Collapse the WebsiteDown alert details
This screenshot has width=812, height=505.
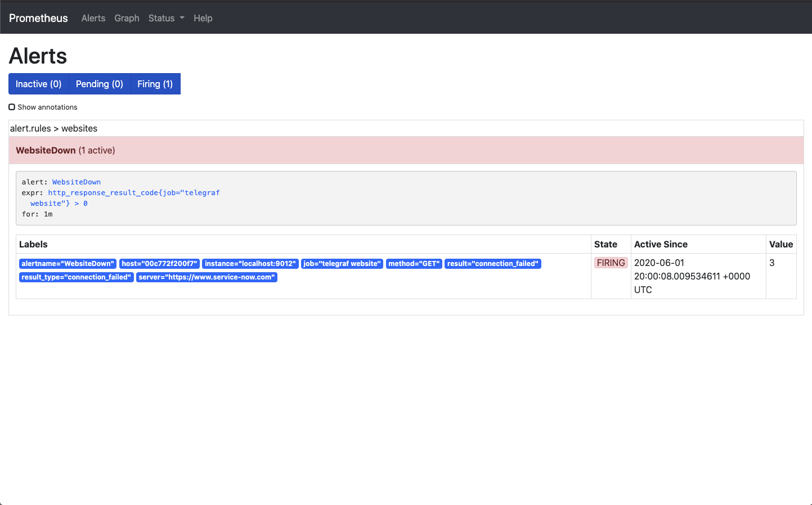coord(65,150)
